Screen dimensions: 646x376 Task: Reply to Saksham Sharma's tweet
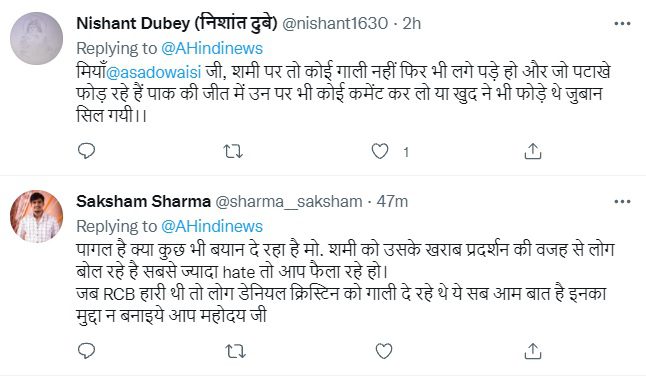[x=87, y=351]
